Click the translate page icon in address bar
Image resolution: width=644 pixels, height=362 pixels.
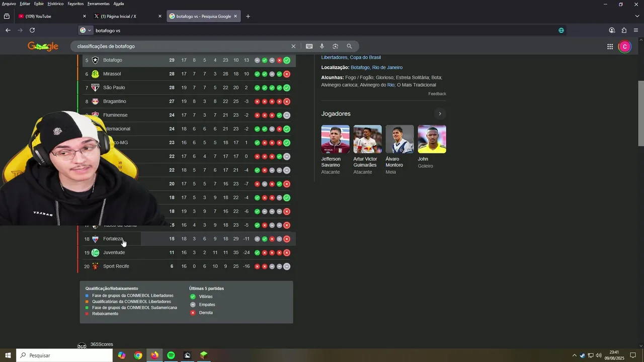click(561, 30)
